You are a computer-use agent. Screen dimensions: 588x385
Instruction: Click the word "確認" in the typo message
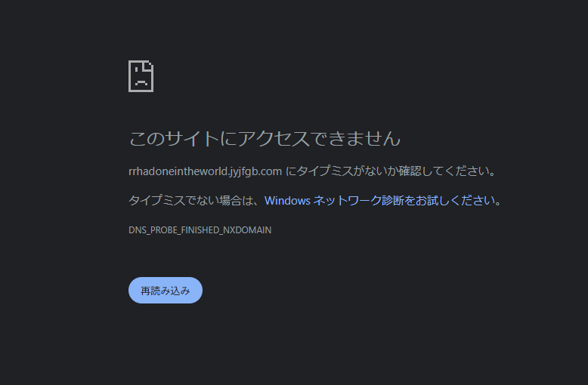(x=410, y=171)
